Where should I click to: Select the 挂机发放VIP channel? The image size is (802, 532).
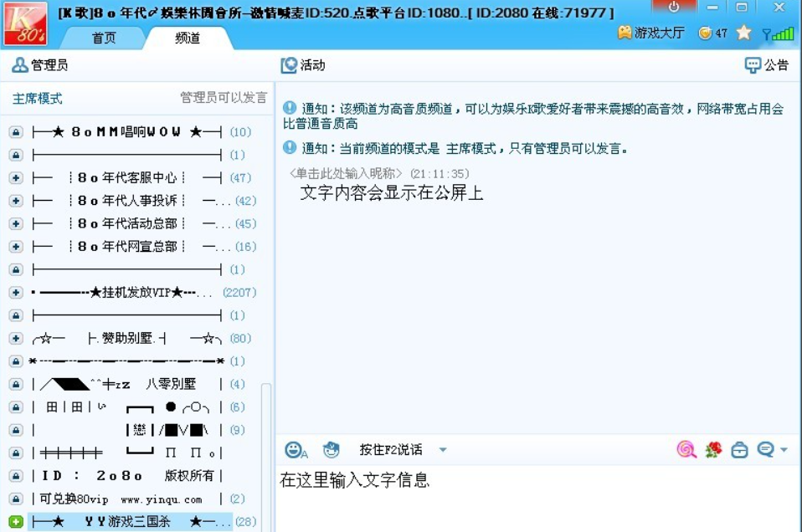pos(121,292)
